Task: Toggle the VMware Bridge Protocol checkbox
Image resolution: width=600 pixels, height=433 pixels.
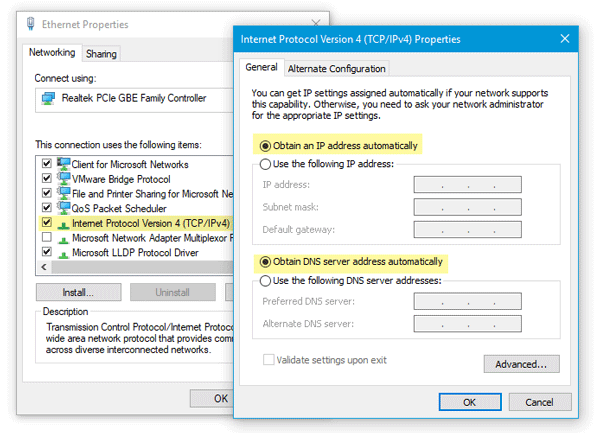Action: click(46, 179)
